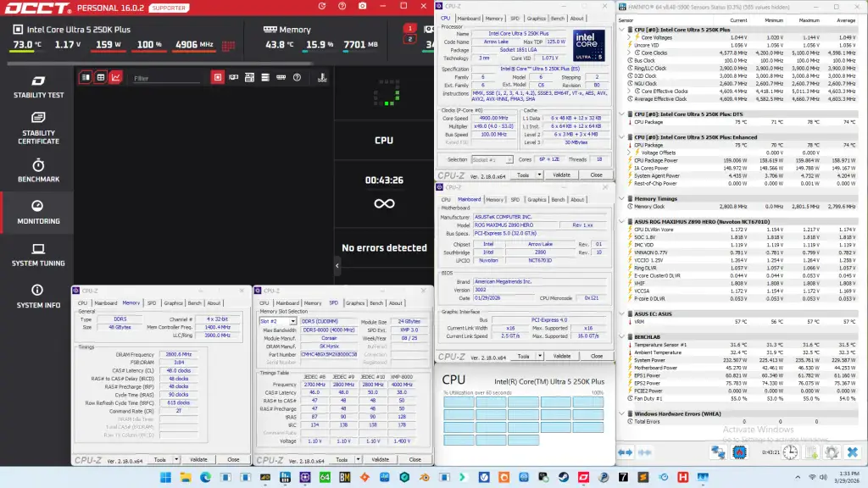Switch to the Bench tab in top CPU-Z window
868x488 pixels.
pos(558,19)
